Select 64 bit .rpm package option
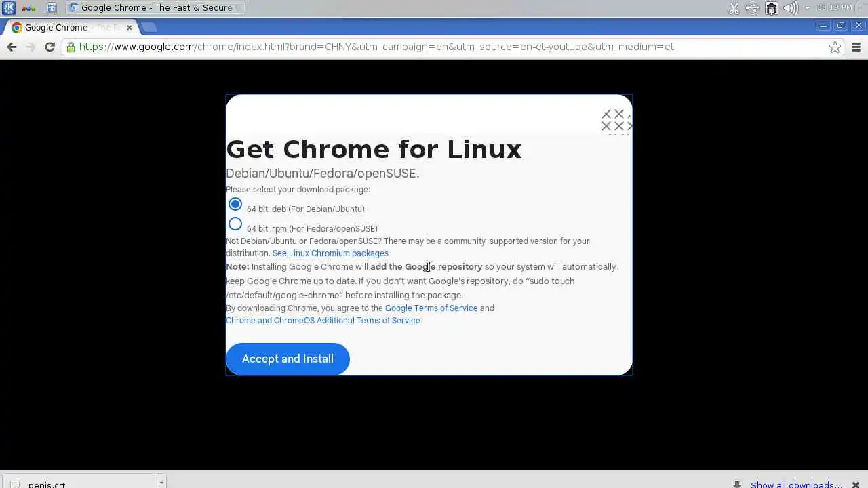This screenshot has height=488, width=868. tap(235, 224)
